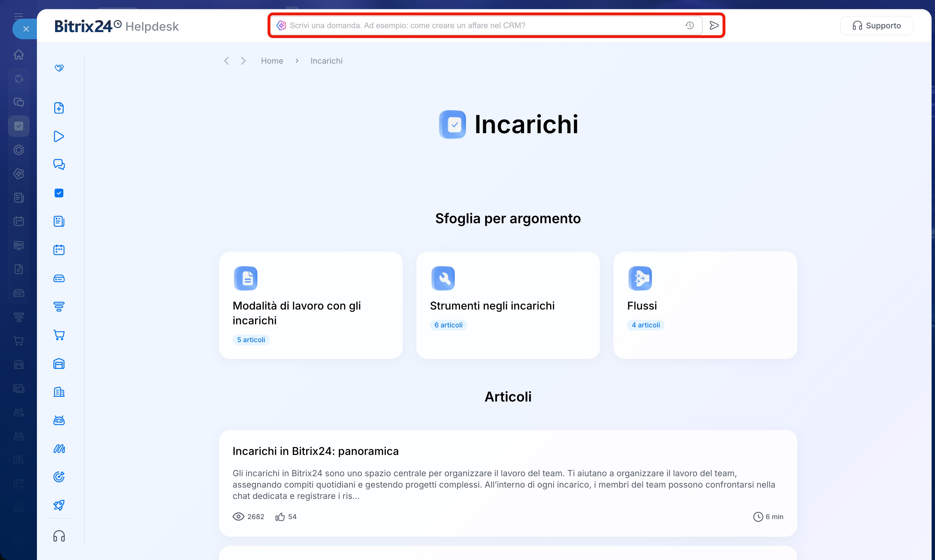Open the company building icon in helpdesk sidebar
The image size is (935, 560).
(59, 392)
